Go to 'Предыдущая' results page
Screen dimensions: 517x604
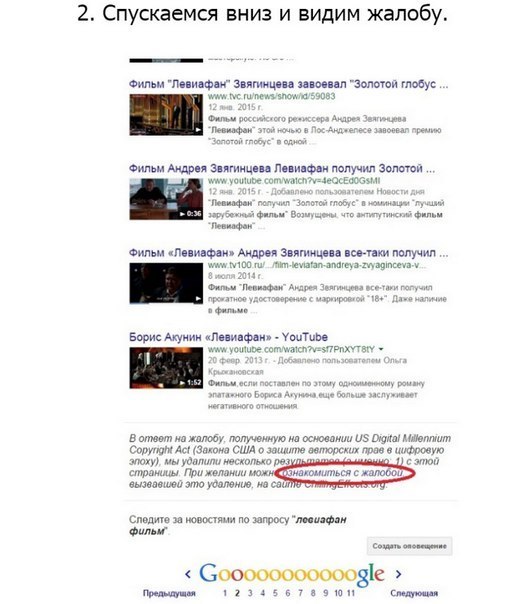coord(169,593)
